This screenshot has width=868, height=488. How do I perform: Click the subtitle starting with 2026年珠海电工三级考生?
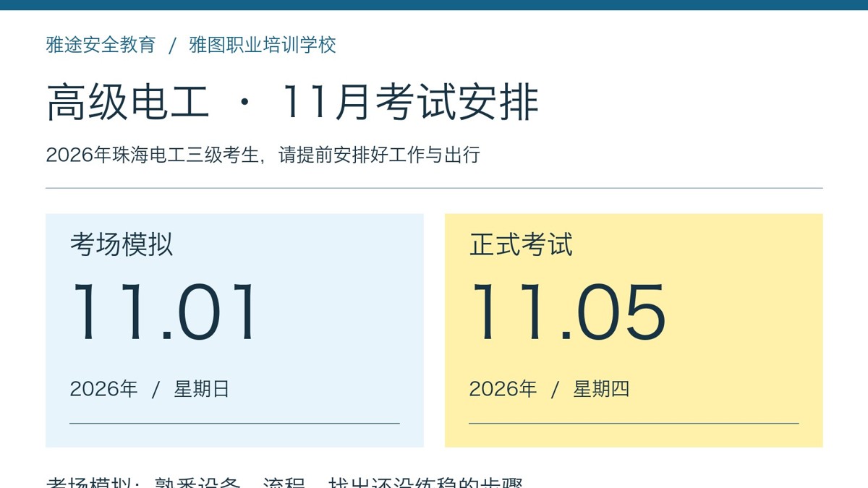[x=263, y=155]
